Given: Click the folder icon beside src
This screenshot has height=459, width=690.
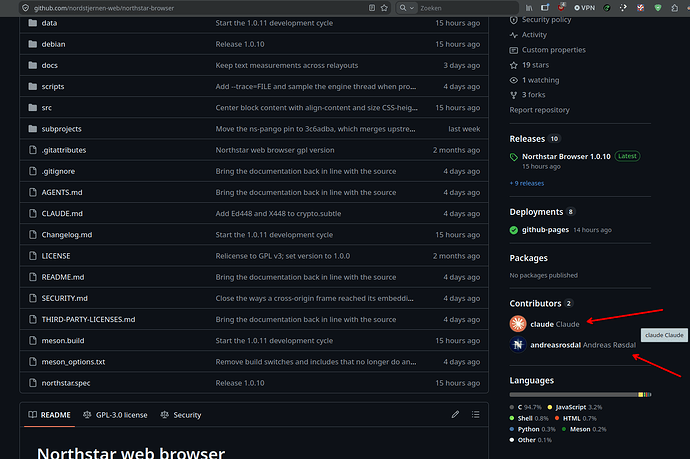Looking at the screenshot, I should (33, 107).
